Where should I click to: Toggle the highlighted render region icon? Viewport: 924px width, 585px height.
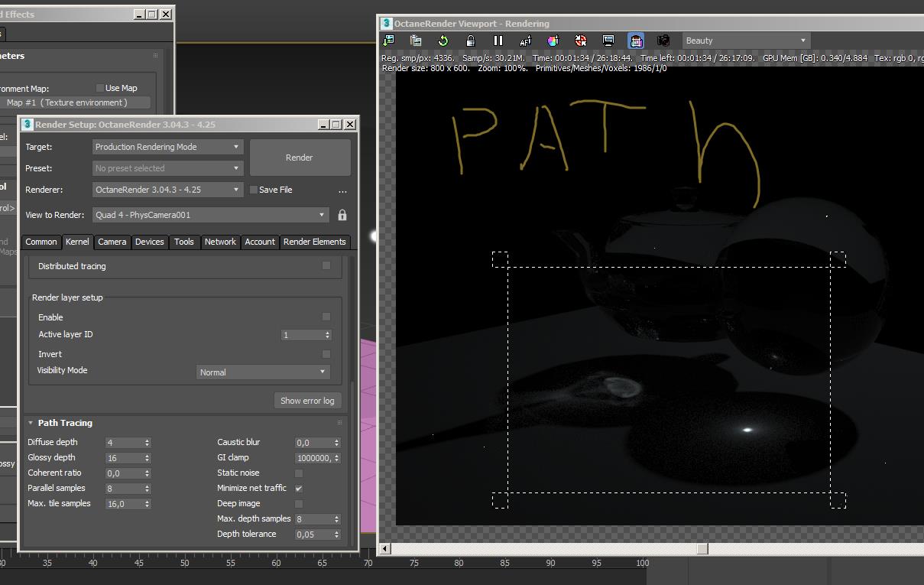636,41
